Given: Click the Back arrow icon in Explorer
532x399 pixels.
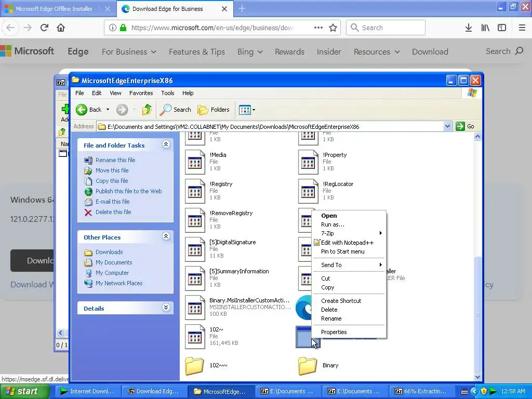Looking at the screenshot, I should [82, 110].
